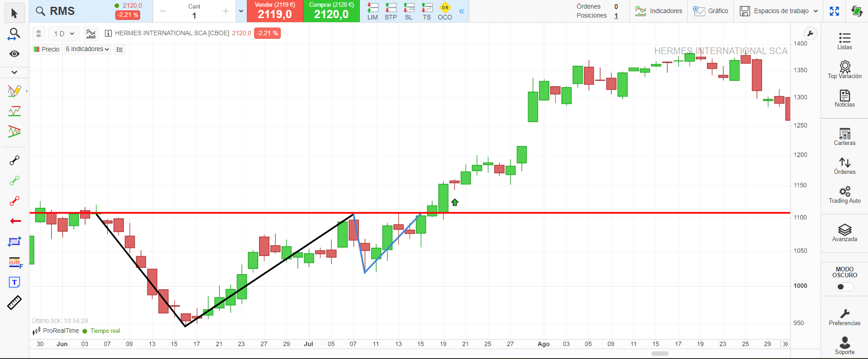Viewport: 868px width, 359px height.
Task: Select the blue rectangle drawing tool
Action: pyautogui.click(x=14, y=242)
